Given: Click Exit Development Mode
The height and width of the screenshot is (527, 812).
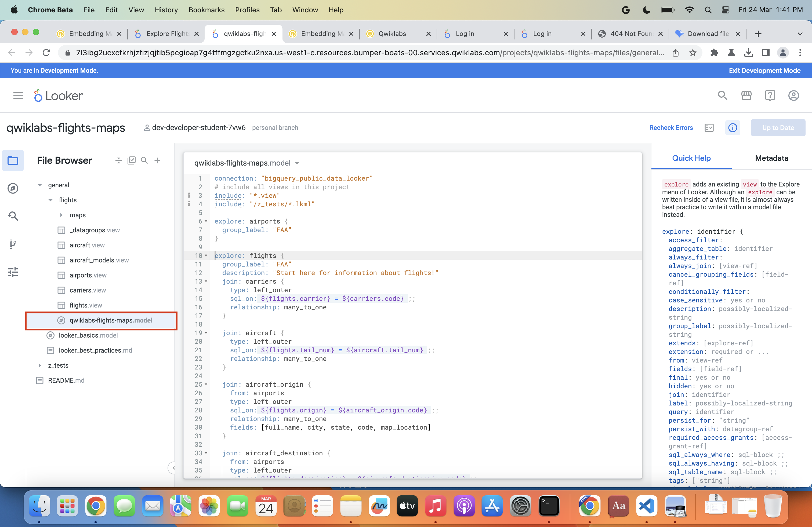Looking at the screenshot, I should (764, 71).
